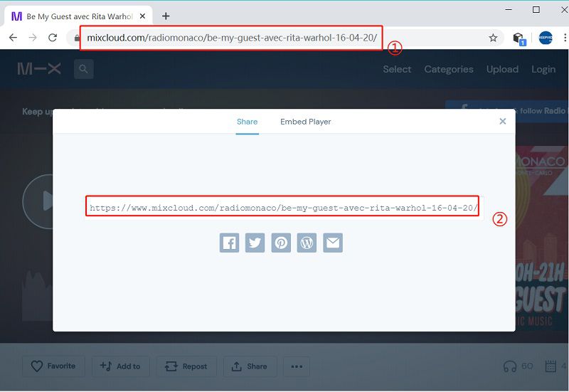Play the show with the play button
Screen dimensions: 569x392
coord(38,201)
